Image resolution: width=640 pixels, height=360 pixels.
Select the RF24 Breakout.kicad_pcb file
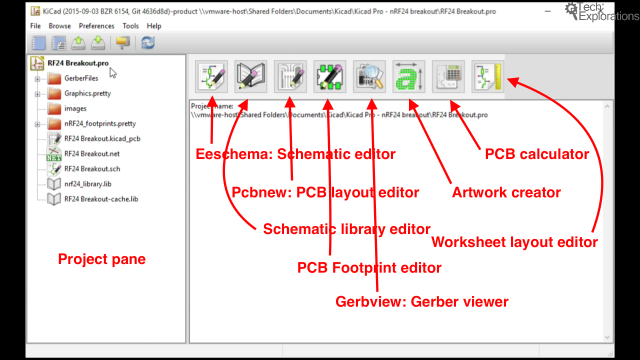102,139
